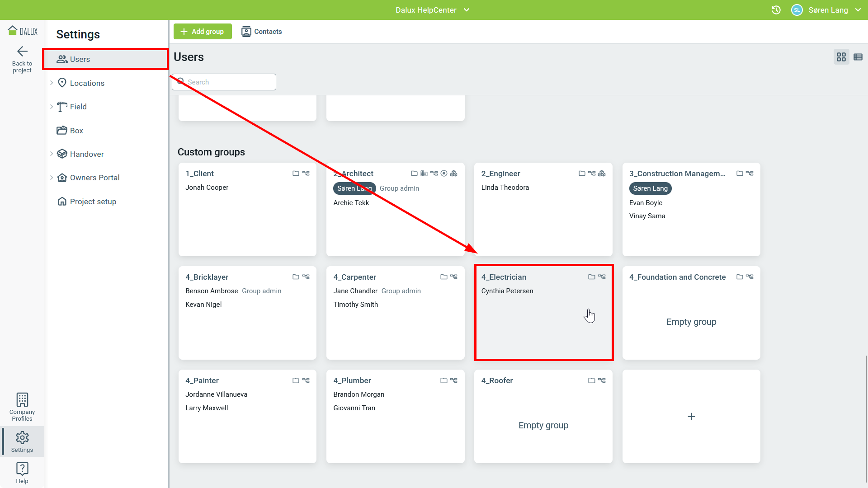Image resolution: width=868 pixels, height=488 pixels.
Task: Click the Add group button
Action: point(203,32)
